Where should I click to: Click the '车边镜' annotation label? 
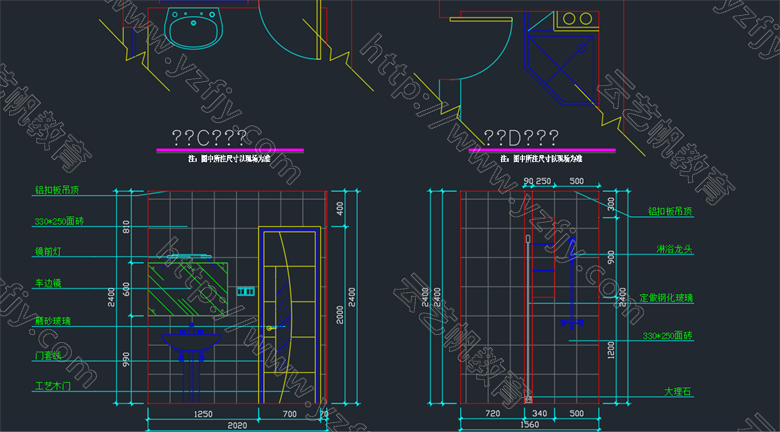[x=48, y=283]
